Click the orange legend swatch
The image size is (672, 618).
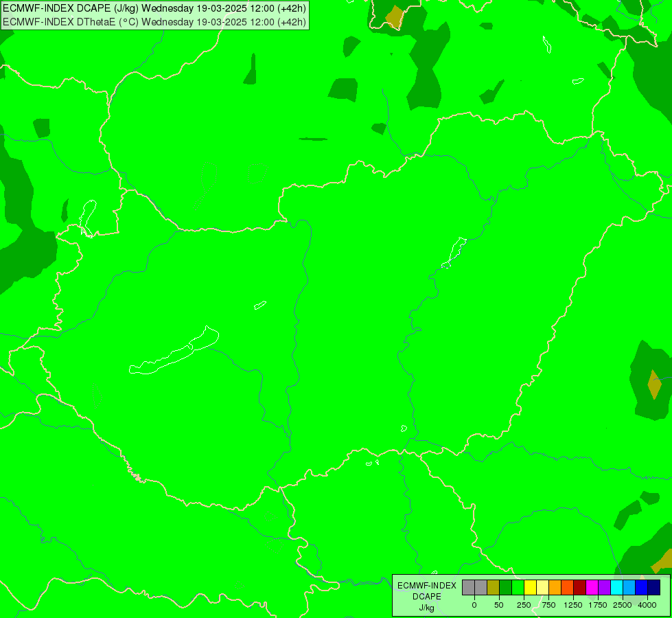tap(555, 588)
